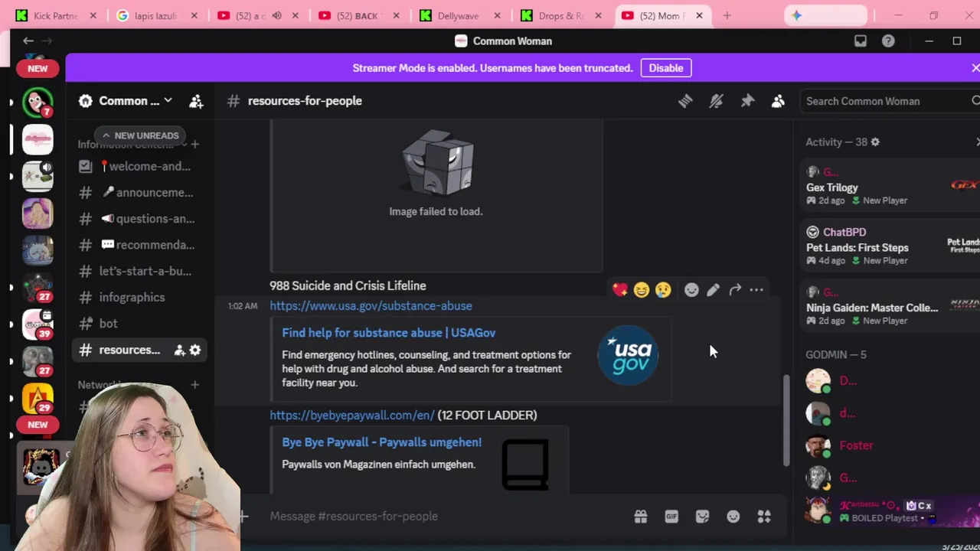Add channel to Information Center category
The height and width of the screenshot is (551, 980).
[194, 144]
